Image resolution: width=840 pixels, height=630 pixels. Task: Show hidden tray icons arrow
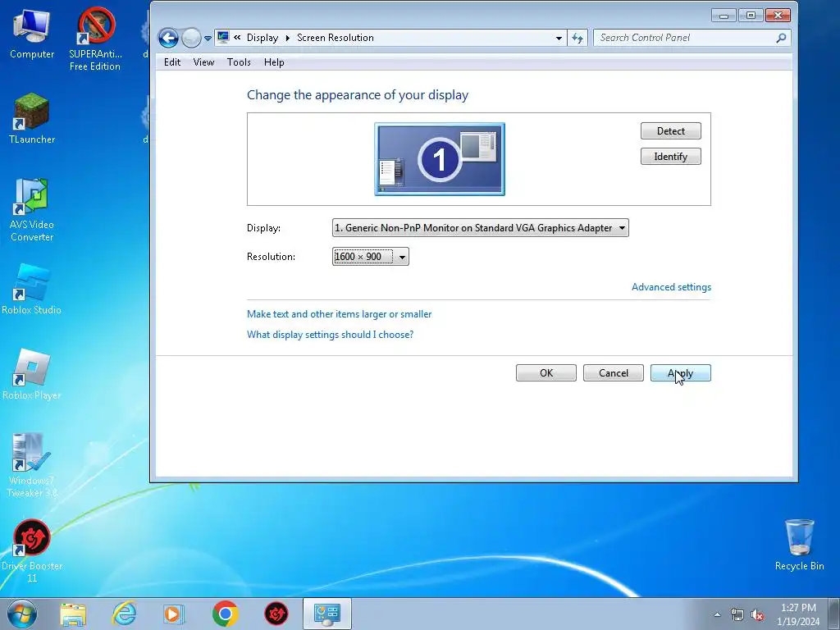[x=717, y=614]
